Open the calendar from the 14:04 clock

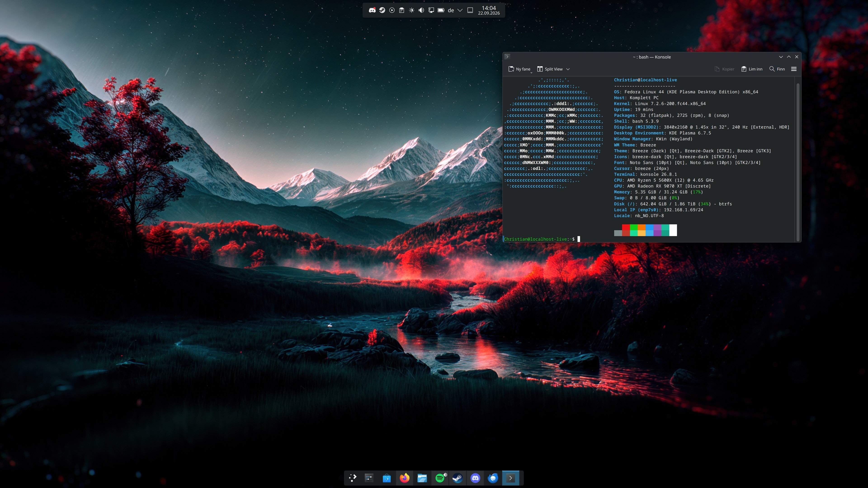pyautogui.click(x=488, y=10)
